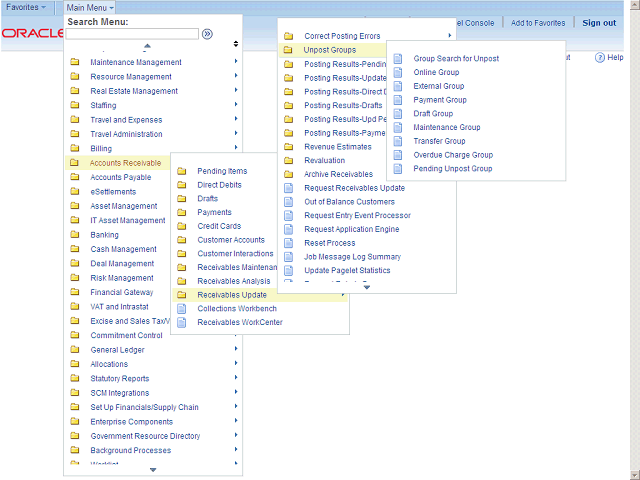Click the sort order toggle icon in menu
Viewport: 640px width, 480px height.
[236, 44]
